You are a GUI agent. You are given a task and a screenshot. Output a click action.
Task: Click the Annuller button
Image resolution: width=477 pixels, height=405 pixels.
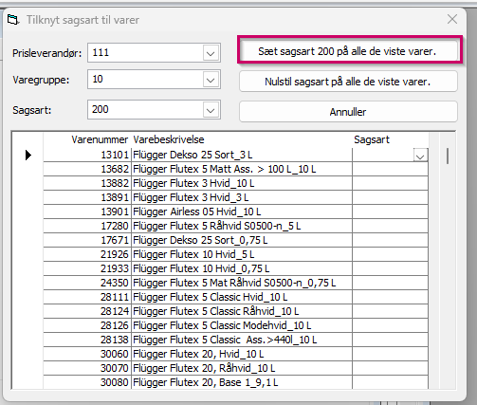pyautogui.click(x=348, y=112)
